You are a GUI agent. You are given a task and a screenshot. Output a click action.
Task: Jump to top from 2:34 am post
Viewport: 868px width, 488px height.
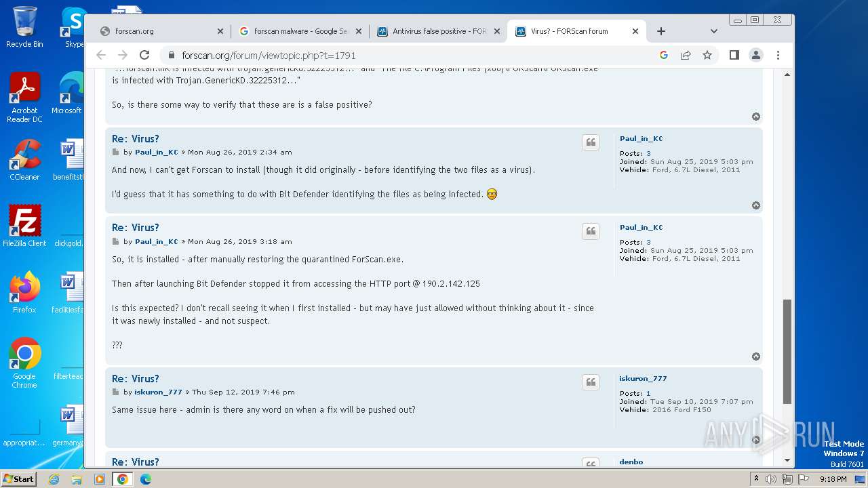[756, 205]
